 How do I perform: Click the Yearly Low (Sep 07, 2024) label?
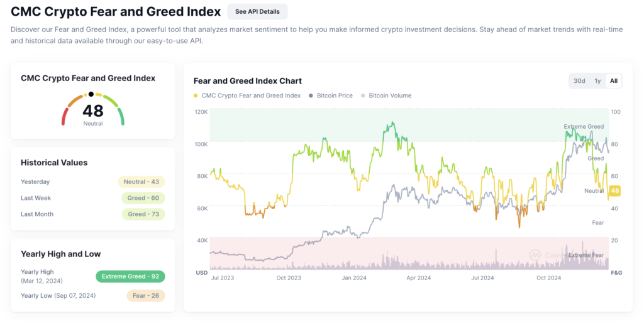coord(58,295)
